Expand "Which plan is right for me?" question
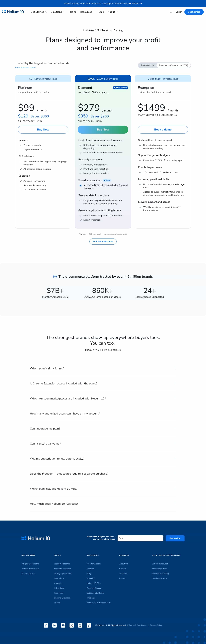This screenshot has height=644, width=206. 103,368
